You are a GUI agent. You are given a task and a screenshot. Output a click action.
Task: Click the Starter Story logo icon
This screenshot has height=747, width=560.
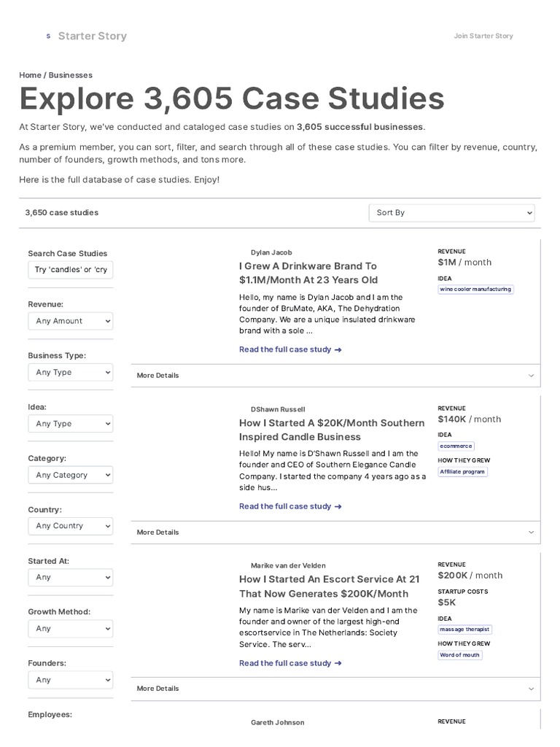(48, 36)
